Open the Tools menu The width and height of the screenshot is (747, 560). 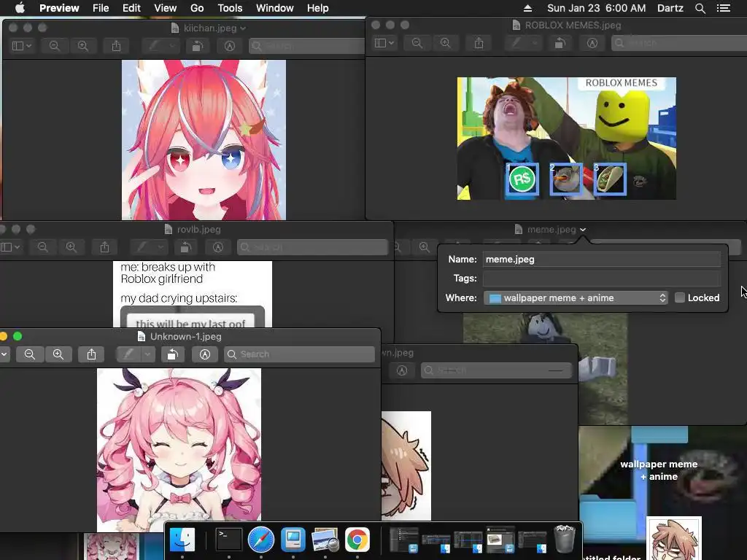click(230, 8)
